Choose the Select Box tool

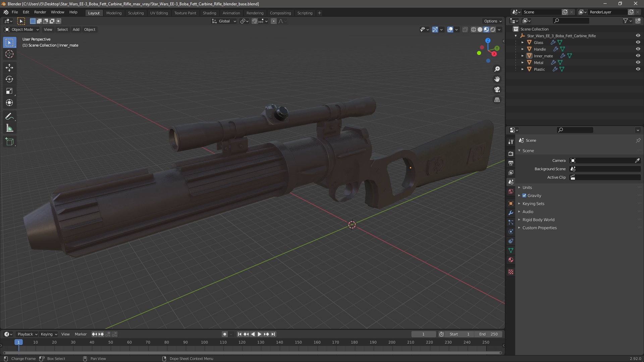pyautogui.click(x=9, y=42)
